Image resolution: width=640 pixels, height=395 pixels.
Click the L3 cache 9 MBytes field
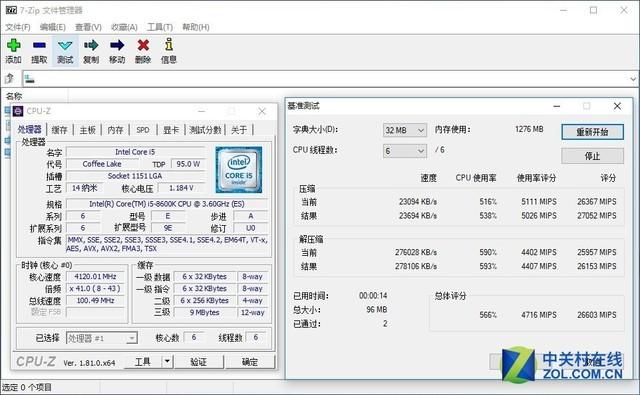tap(204, 313)
